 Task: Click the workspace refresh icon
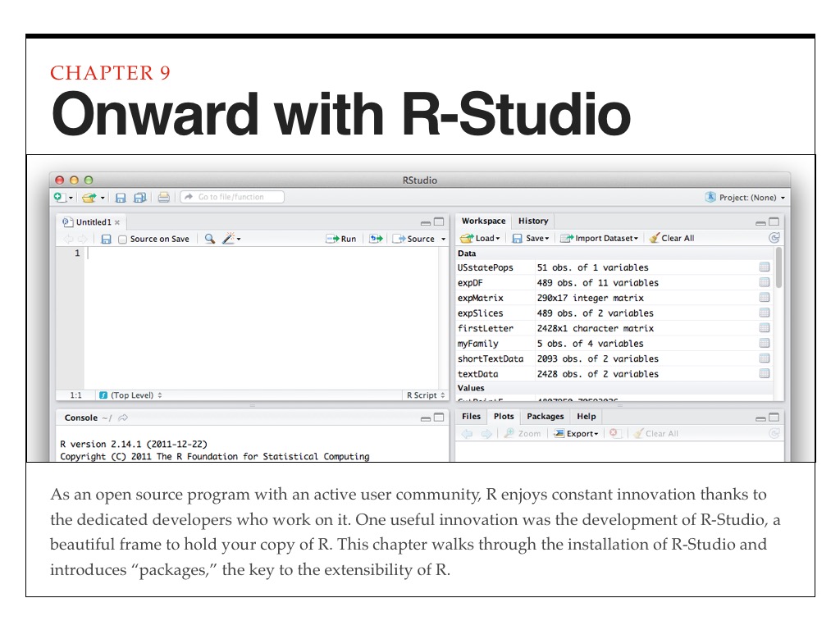coord(774,238)
